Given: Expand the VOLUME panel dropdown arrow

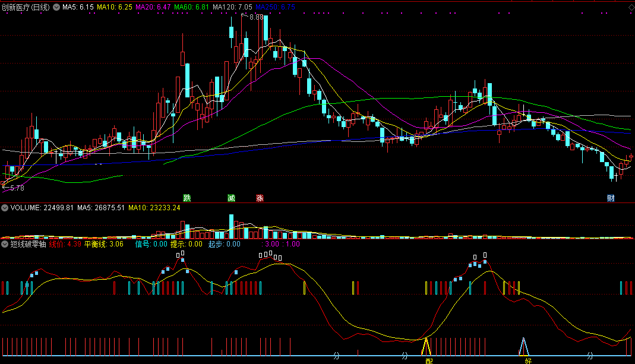Looking at the screenshot, I should 5,208.
